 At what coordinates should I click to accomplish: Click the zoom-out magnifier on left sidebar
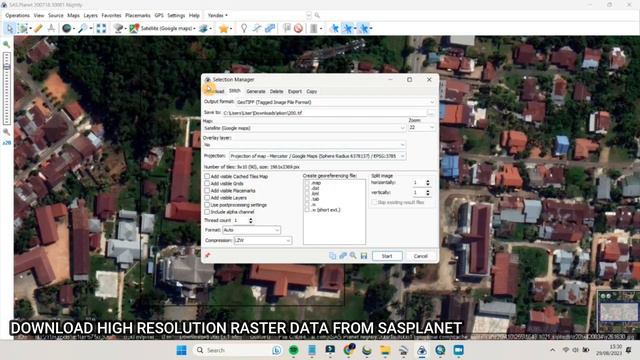[7, 132]
